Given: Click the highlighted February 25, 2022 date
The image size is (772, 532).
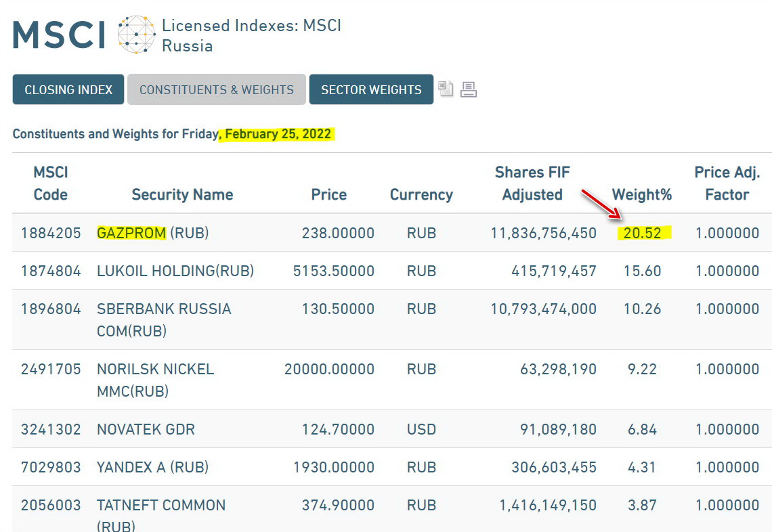Looking at the screenshot, I should (278, 134).
